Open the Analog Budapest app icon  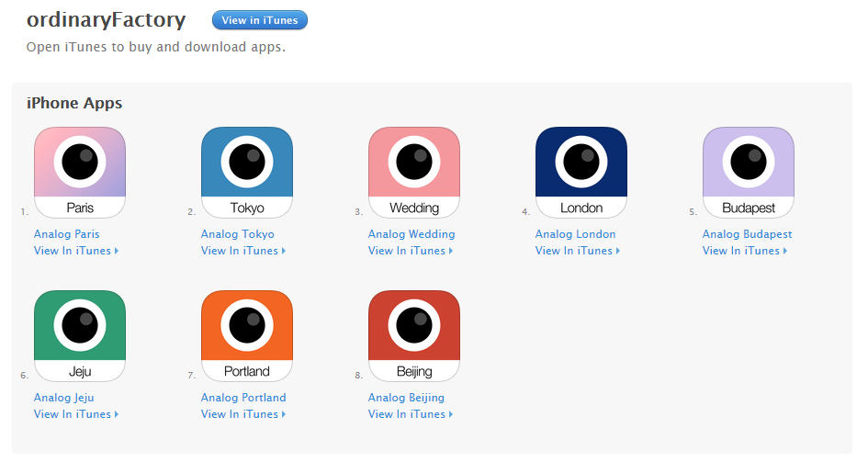(749, 173)
